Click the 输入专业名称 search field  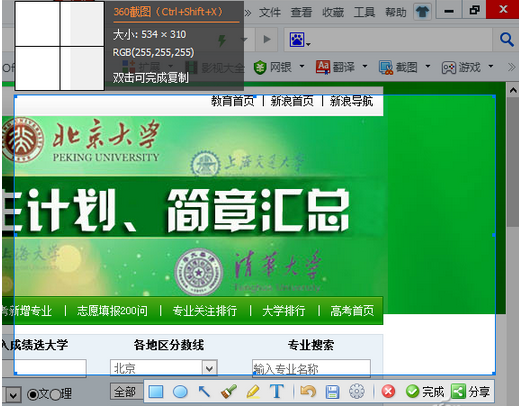pyautogui.click(x=311, y=368)
